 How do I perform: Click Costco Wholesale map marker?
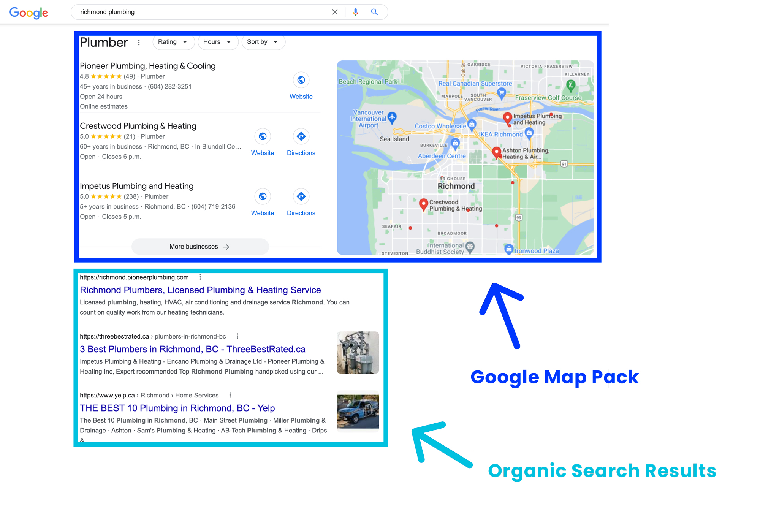[472, 124]
